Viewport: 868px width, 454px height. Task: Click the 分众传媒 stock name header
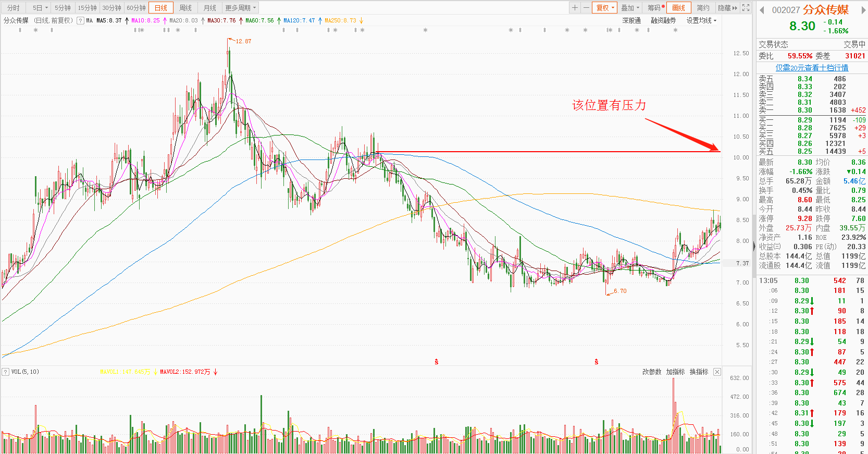[826, 10]
